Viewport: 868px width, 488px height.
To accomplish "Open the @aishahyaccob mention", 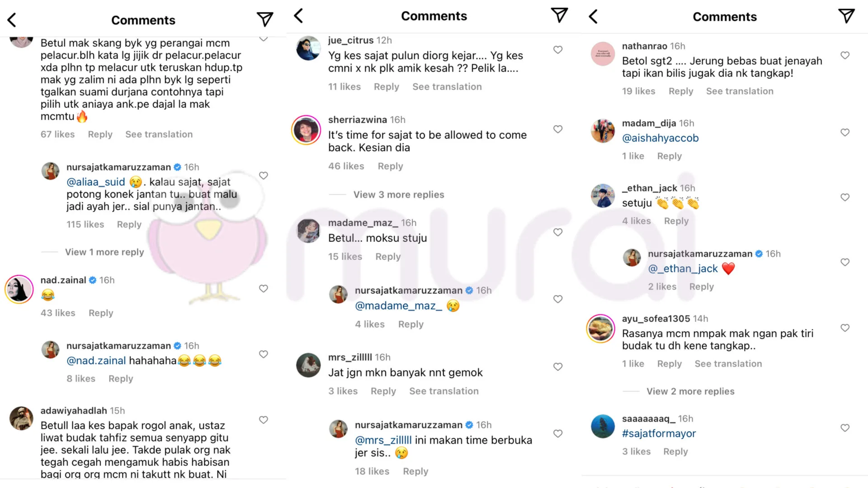I will [660, 138].
